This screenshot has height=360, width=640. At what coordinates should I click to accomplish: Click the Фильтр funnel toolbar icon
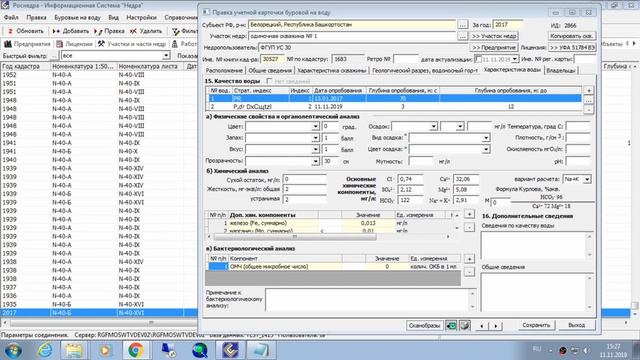(176, 31)
